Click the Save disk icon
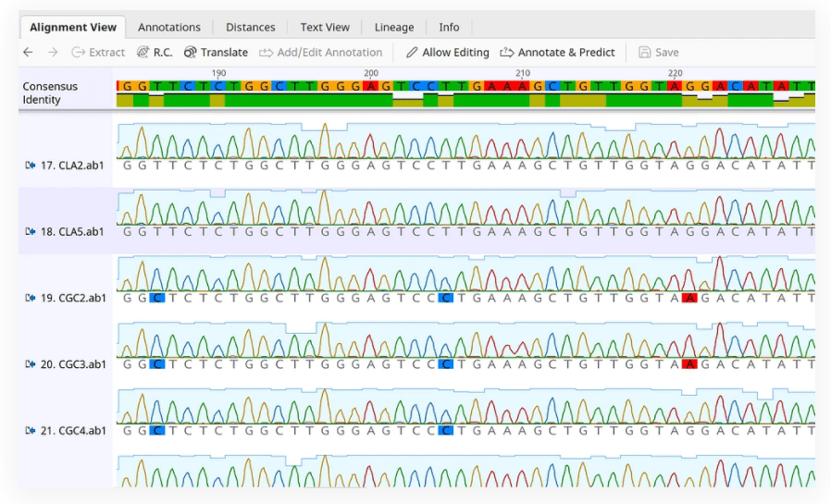This screenshot has width=831, height=504. [644, 53]
